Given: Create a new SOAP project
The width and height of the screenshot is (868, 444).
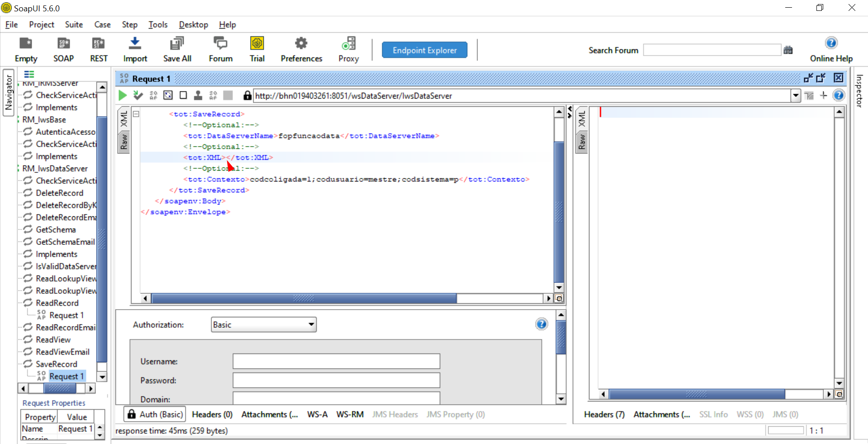Looking at the screenshot, I should 63,49.
